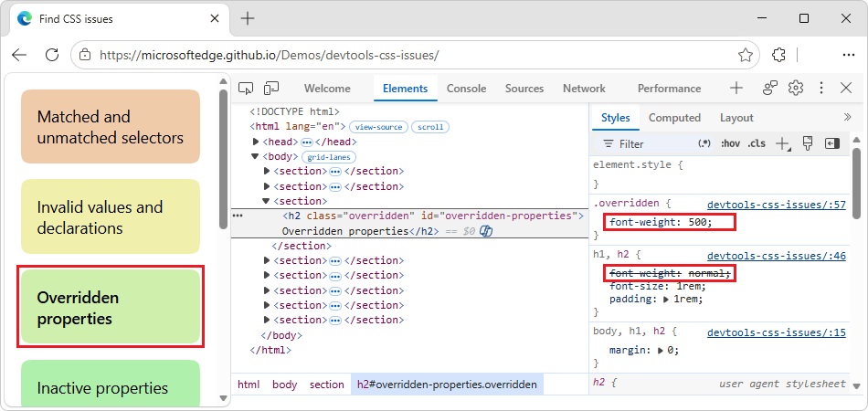868x411 pixels.
Task: Toggle device emulation icon
Action: click(x=271, y=88)
